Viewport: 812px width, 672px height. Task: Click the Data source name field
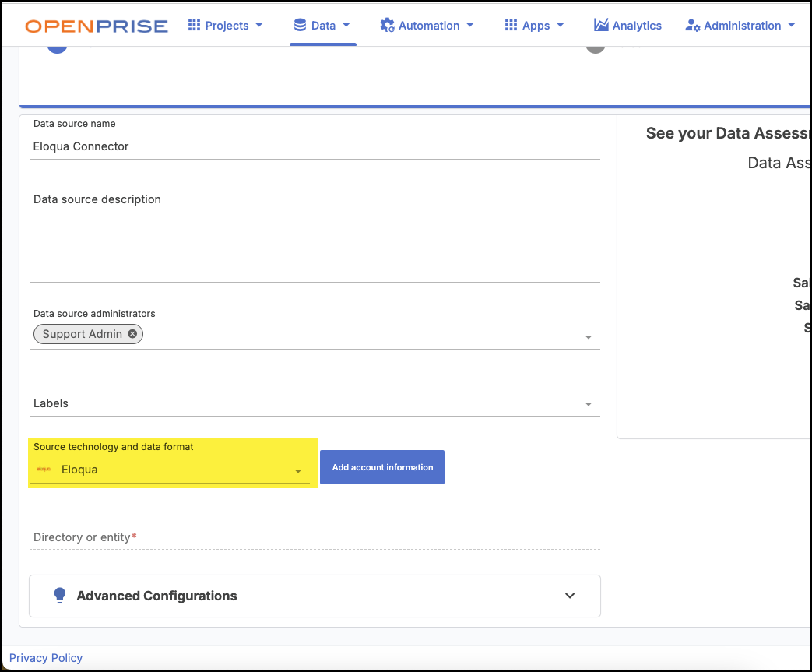315,146
